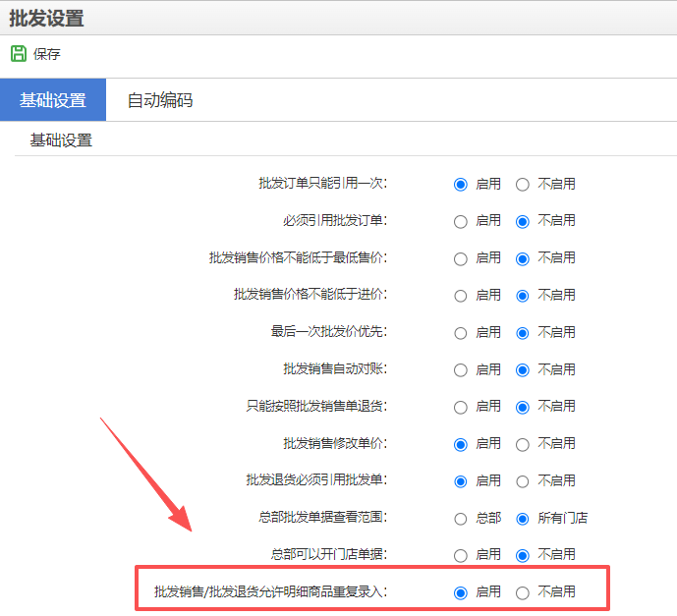Image resolution: width=677 pixels, height=616 pixels.
Task: Select 启用 for 批发销售/批发退货允许明细商品重复录入
Action: pos(460,592)
